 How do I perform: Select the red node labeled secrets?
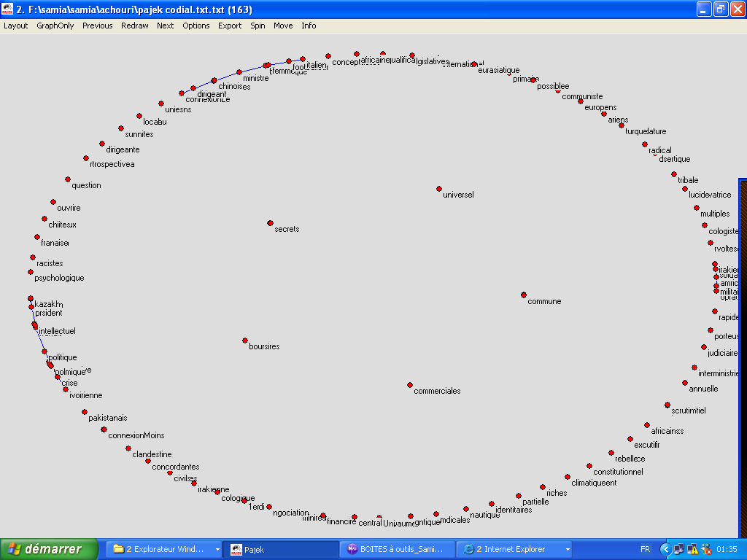point(270,223)
